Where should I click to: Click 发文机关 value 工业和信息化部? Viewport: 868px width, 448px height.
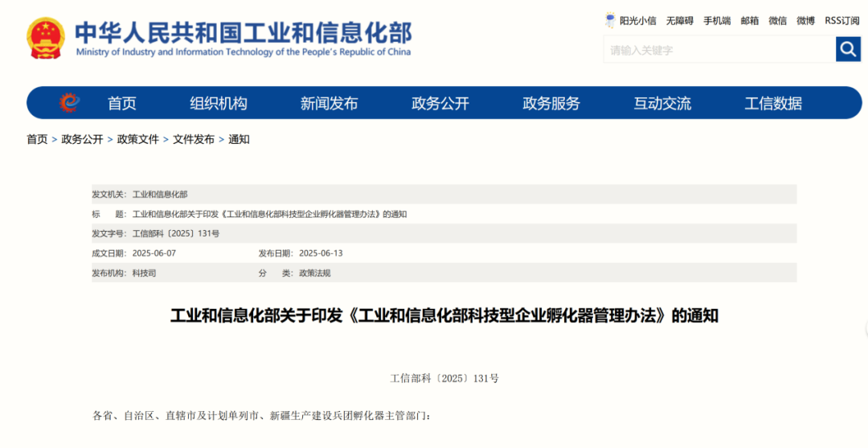point(160,195)
